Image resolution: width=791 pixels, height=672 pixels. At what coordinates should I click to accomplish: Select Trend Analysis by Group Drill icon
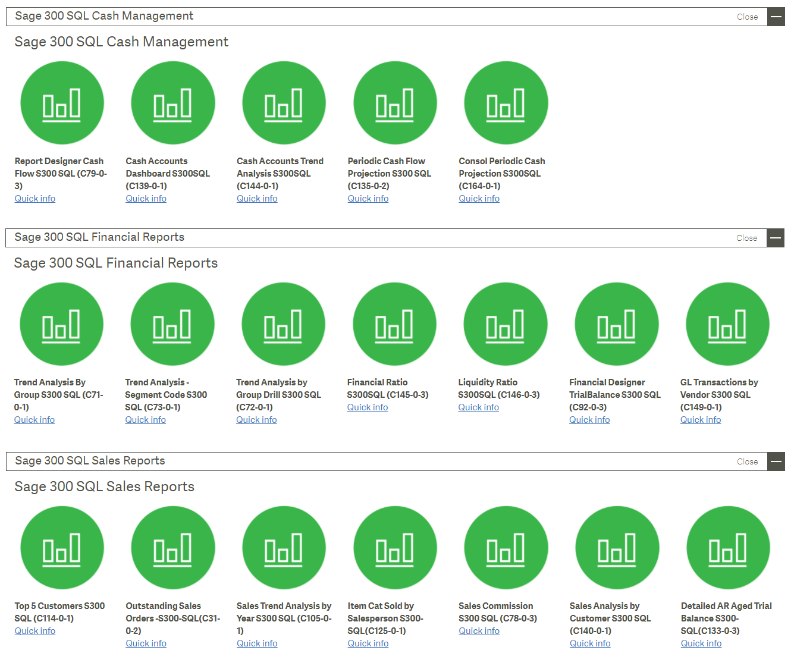284,324
